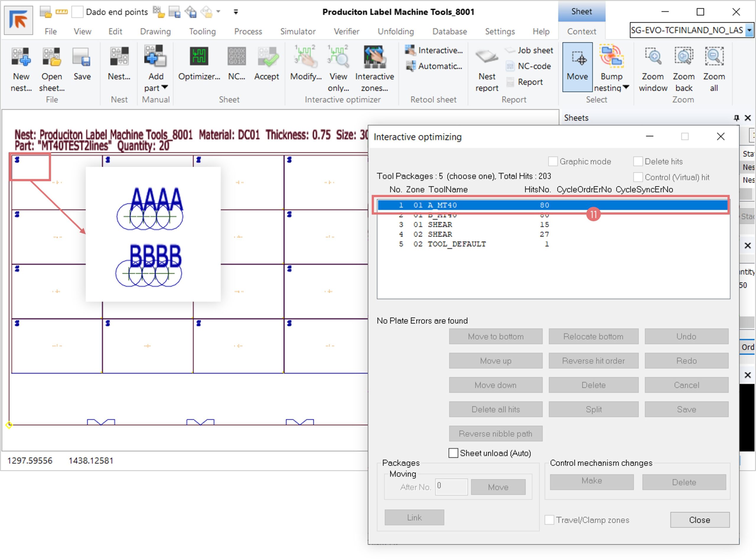Click the New nest icon
The height and width of the screenshot is (560, 756).
(x=21, y=57)
